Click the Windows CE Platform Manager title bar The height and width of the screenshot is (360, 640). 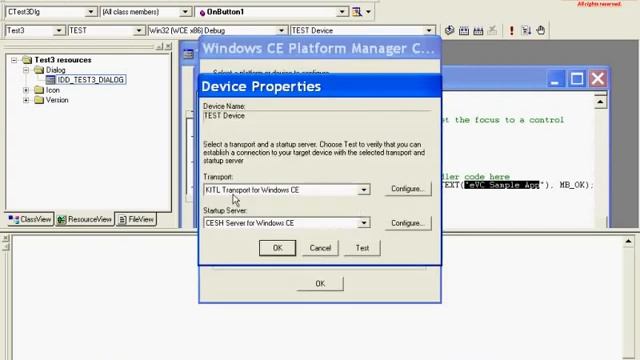pyautogui.click(x=320, y=49)
